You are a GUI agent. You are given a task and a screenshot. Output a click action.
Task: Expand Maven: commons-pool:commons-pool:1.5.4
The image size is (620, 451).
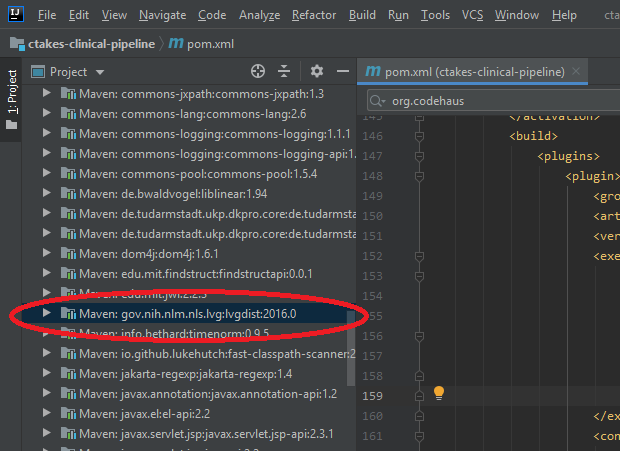pyautogui.click(x=46, y=173)
